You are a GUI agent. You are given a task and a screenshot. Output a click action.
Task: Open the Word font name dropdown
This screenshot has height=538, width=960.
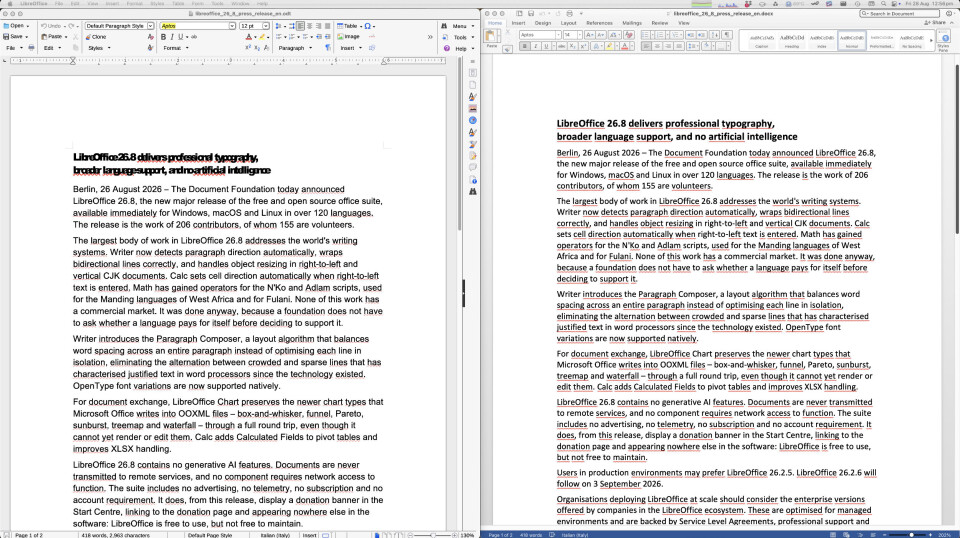pos(558,35)
